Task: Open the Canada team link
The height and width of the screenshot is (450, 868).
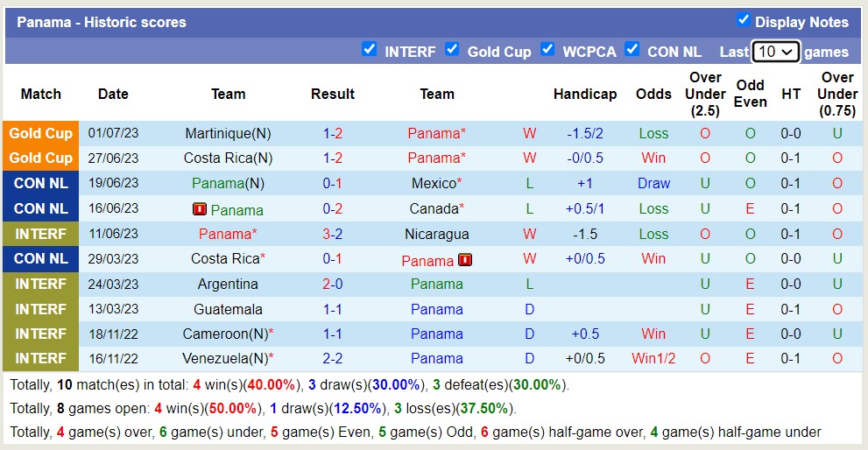Action: click(434, 209)
